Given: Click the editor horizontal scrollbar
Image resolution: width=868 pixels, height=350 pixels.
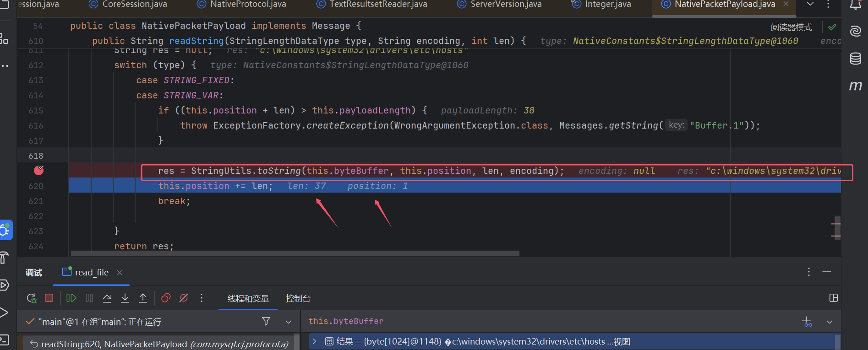Looking at the screenshot, I should [x=295, y=253].
